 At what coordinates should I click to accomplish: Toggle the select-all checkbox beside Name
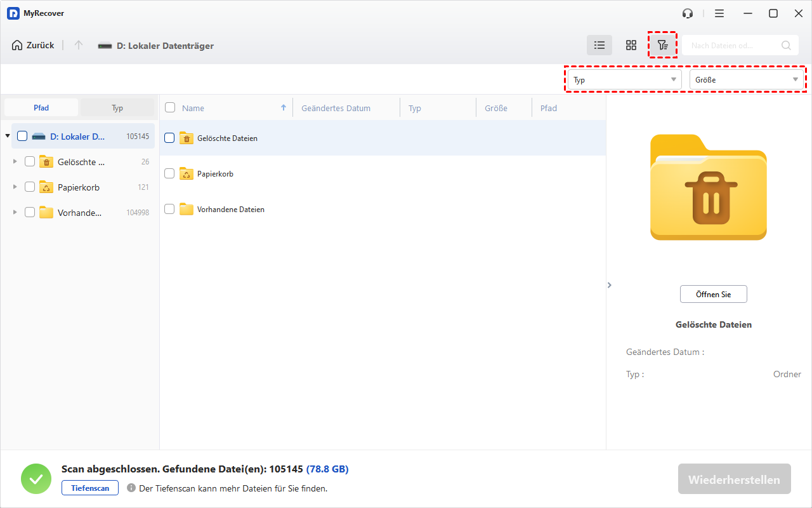click(170, 108)
